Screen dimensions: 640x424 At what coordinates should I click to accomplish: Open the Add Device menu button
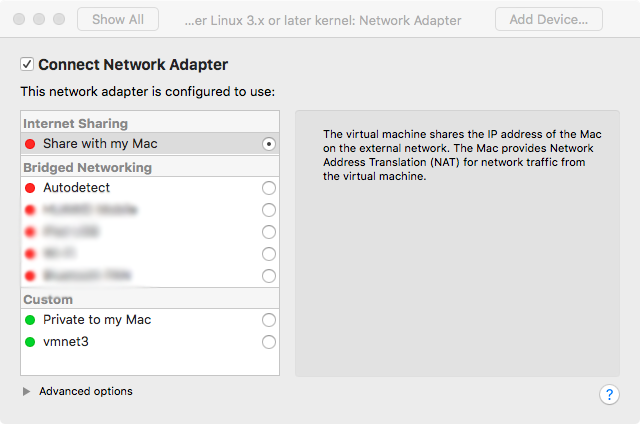pyautogui.click(x=548, y=19)
